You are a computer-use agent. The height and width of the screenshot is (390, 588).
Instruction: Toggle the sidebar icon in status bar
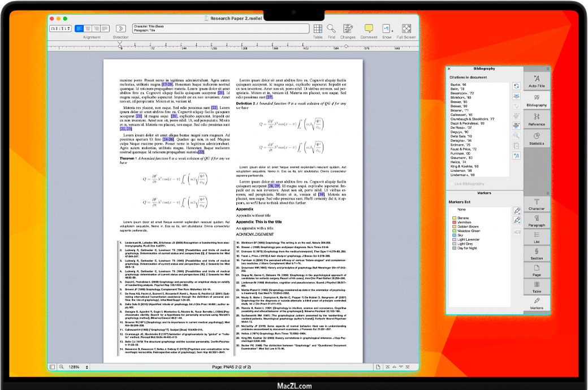pyautogui.click(x=52, y=367)
